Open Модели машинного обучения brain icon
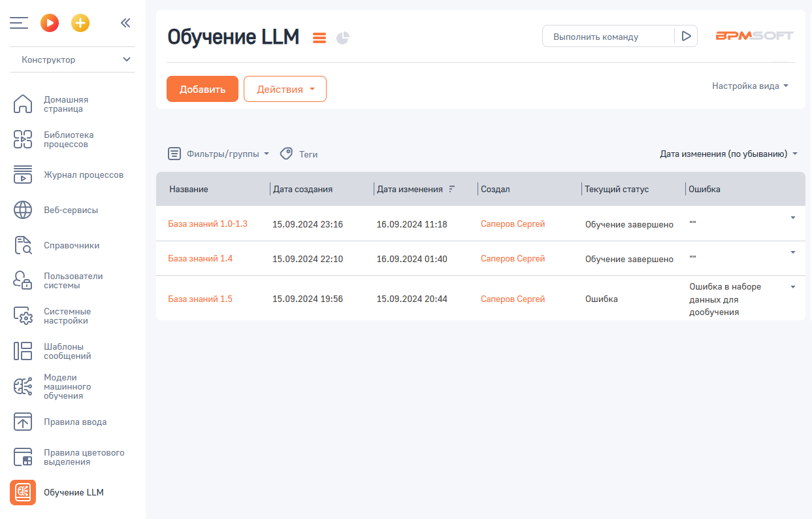 coord(23,386)
